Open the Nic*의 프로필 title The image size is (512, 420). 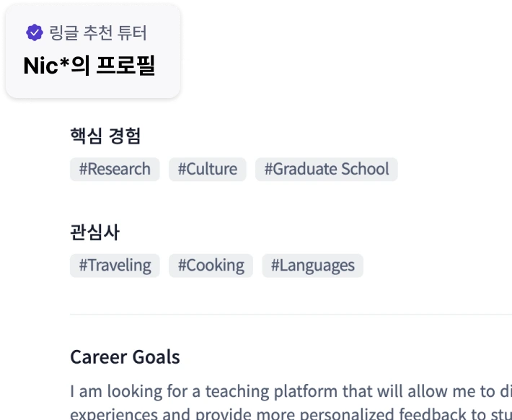click(89, 66)
